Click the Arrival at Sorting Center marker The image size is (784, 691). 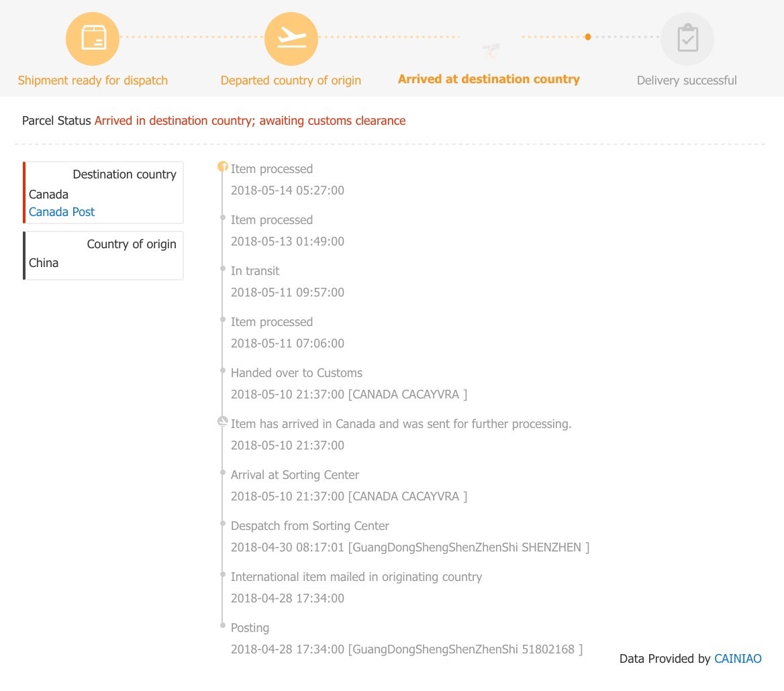(223, 472)
